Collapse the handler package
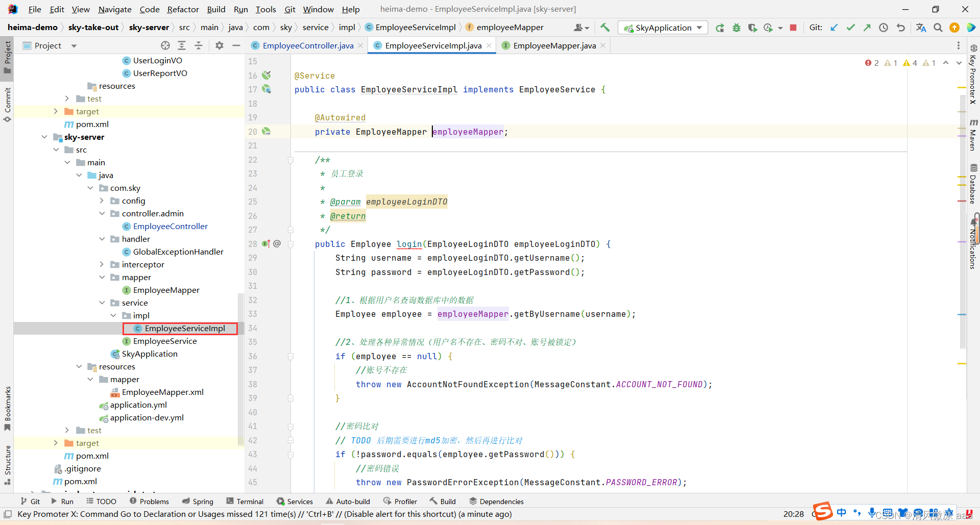Image resolution: width=980 pixels, height=525 pixels. click(102, 239)
